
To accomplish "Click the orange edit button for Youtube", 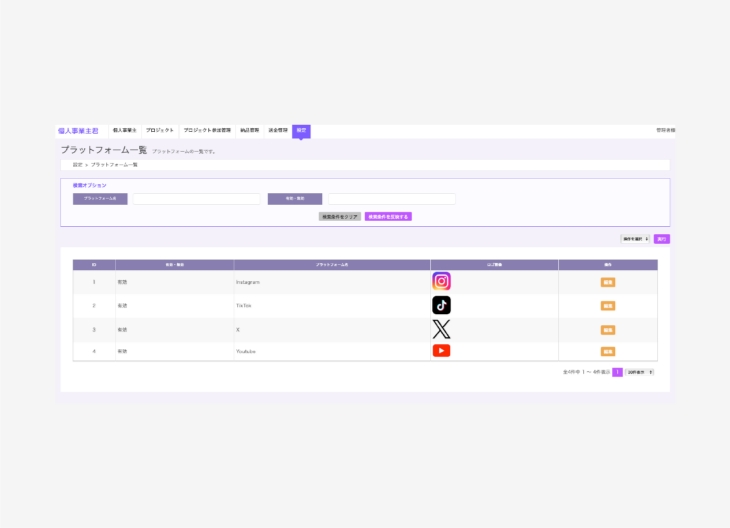I will pos(608,352).
